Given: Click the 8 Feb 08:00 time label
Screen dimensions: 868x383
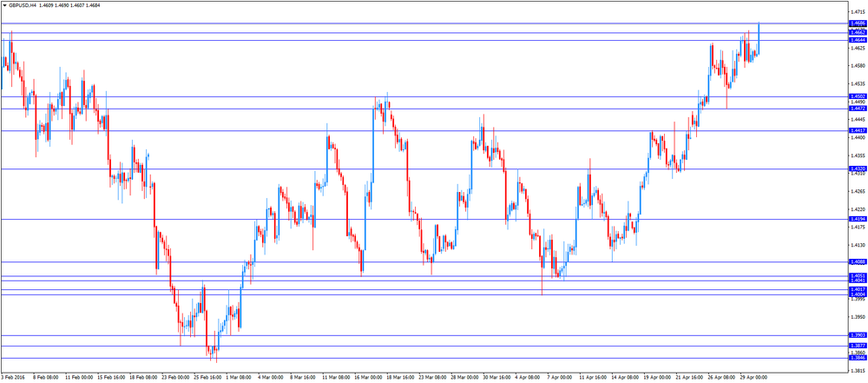Looking at the screenshot, I should pos(46,378).
